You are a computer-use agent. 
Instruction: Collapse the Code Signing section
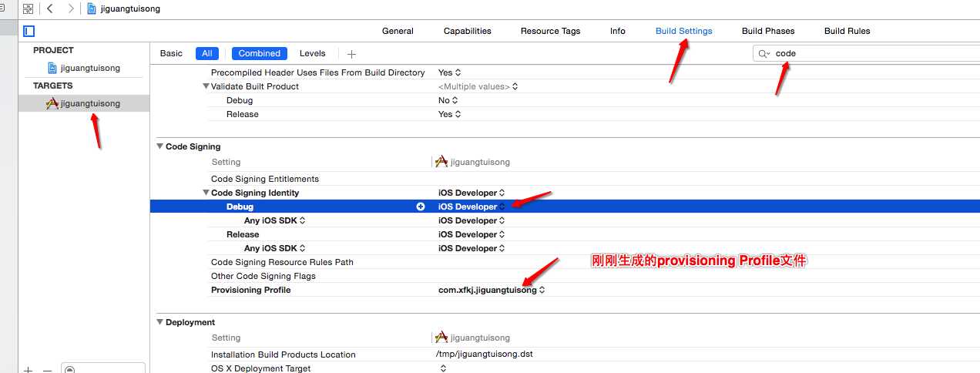coord(159,146)
